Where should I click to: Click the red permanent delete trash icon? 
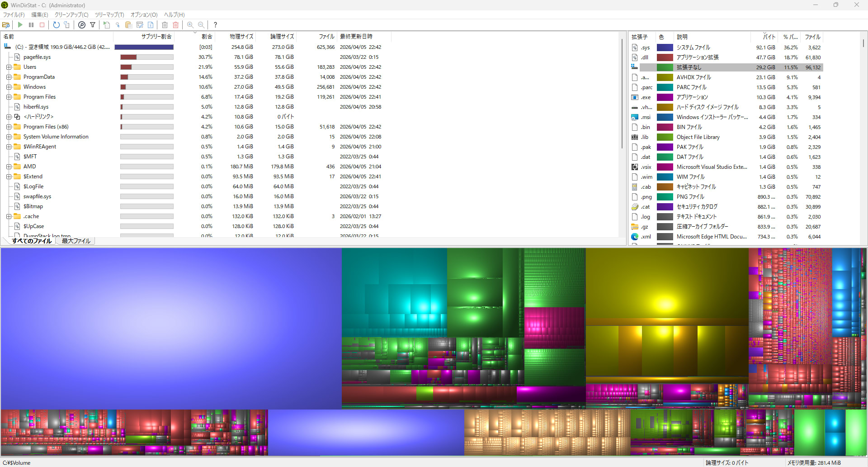tap(176, 25)
